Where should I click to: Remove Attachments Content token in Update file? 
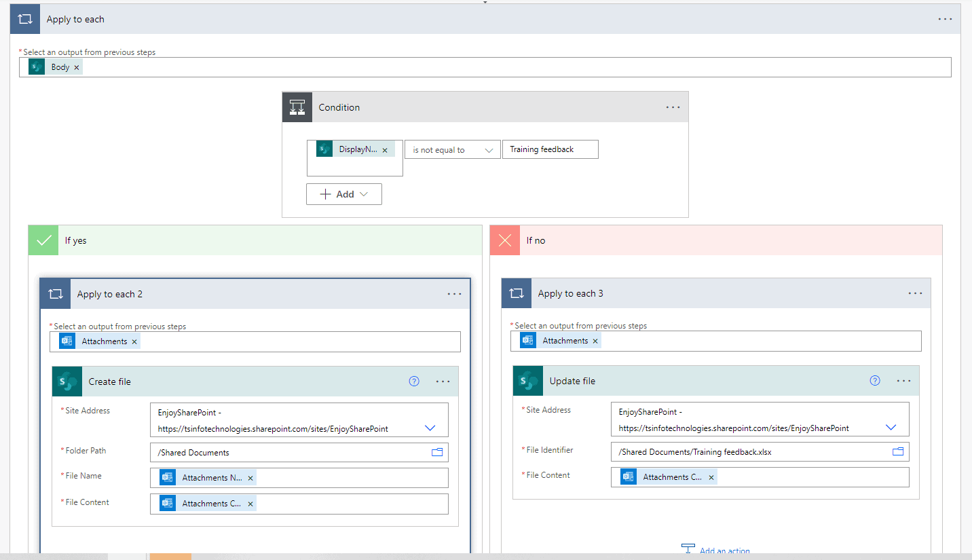click(x=711, y=477)
